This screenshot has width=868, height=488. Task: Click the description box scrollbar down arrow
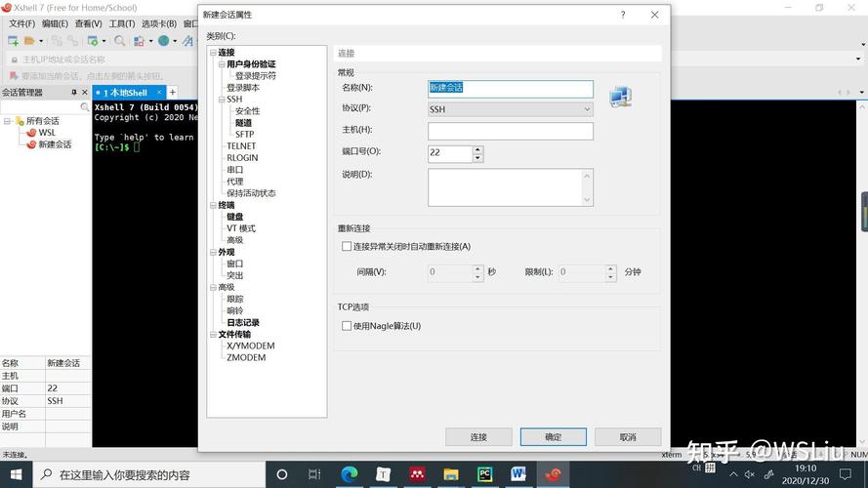point(587,200)
